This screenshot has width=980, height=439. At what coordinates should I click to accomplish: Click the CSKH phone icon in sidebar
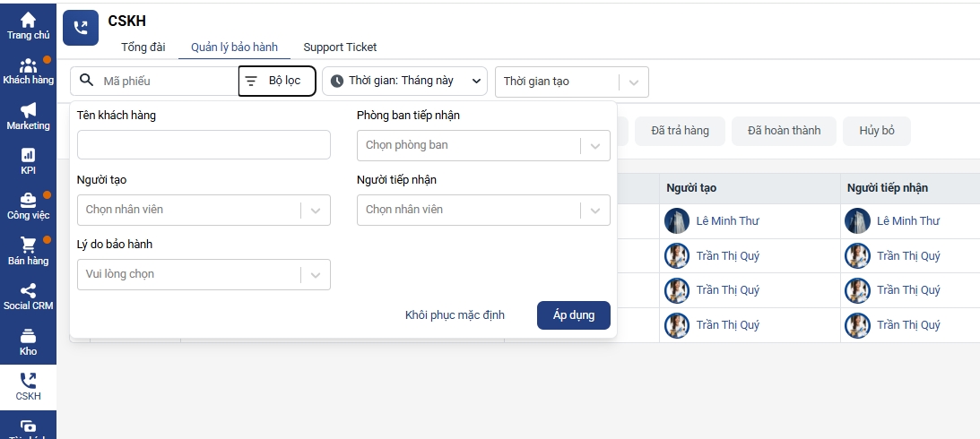coord(28,381)
